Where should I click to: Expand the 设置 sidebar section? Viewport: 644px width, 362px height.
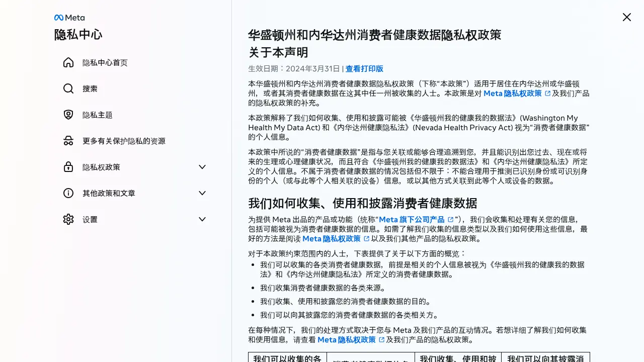[202, 219]
